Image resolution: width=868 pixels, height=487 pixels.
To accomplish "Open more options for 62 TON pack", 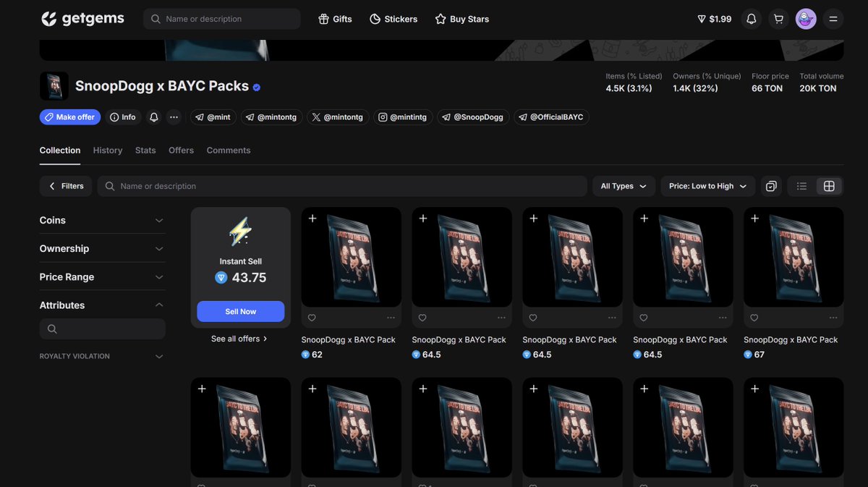I will tap(391, 318).
